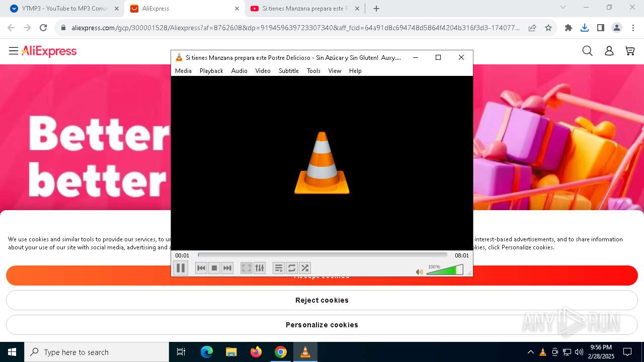Click the taskbar search box
This screenshot has height=362, width=644.
click(97, 352)
